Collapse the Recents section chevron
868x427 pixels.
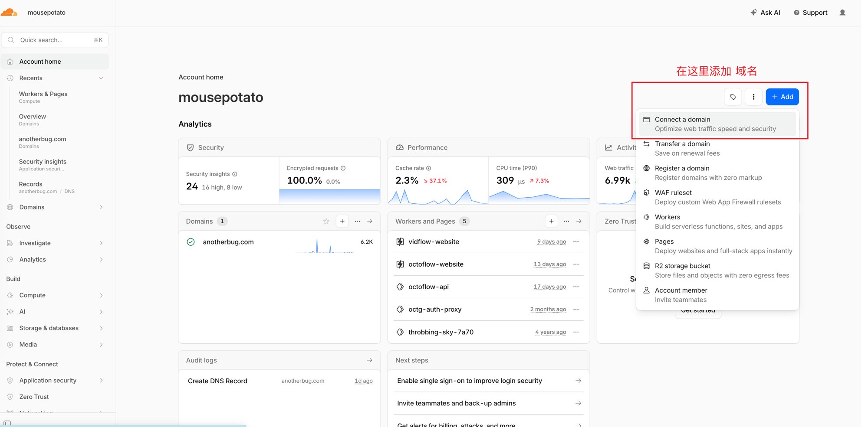pos(101,78)
